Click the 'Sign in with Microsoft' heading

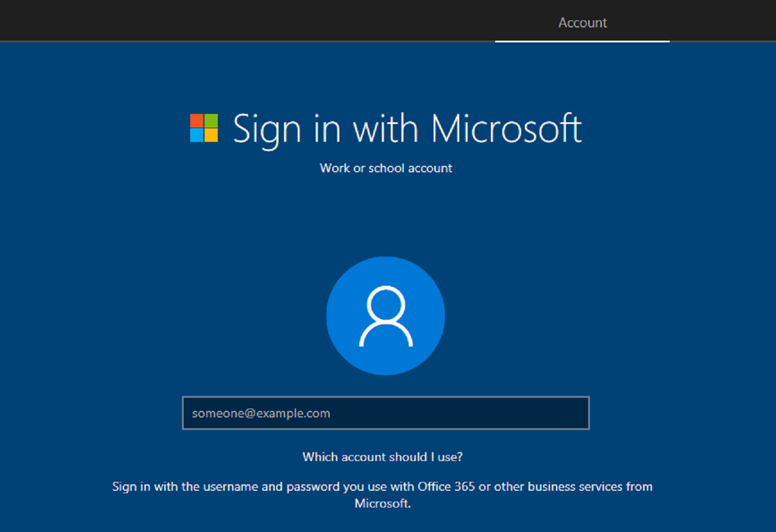(x=407, y=129)
